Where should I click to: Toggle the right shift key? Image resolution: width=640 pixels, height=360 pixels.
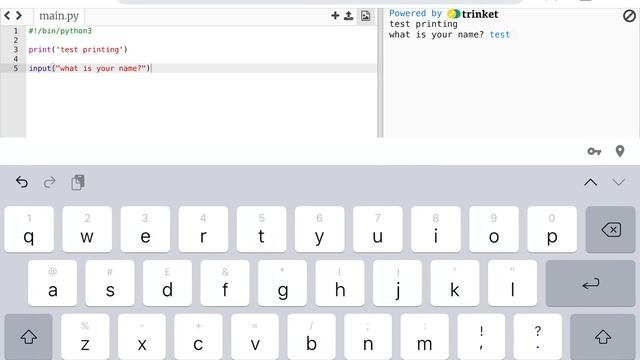[602, 337]
